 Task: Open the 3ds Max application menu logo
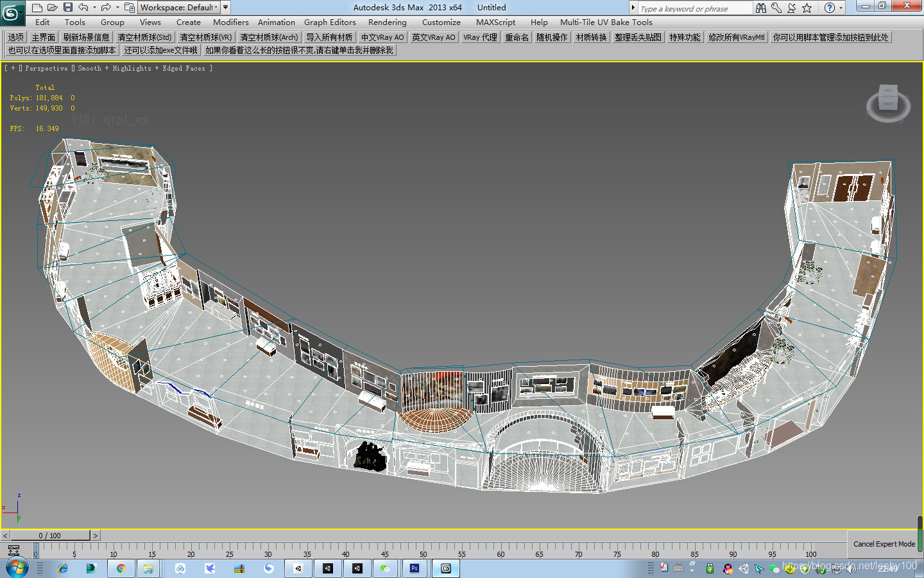(12, 8)
